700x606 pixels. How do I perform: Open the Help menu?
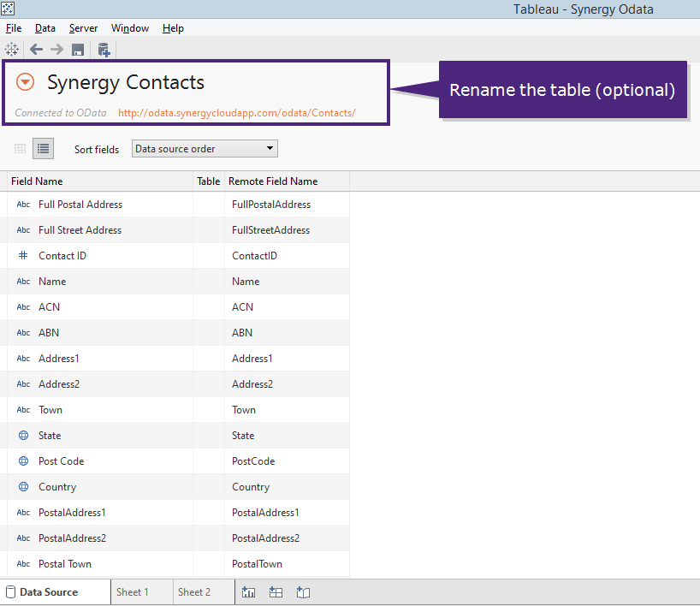tap(173, 28)
